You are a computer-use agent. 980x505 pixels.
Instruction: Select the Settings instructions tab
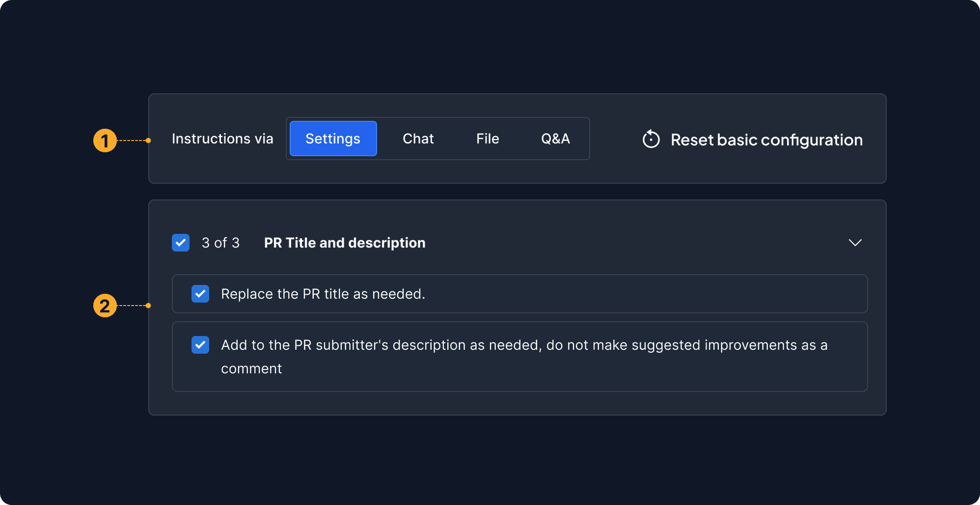click(x=333, y=139)
